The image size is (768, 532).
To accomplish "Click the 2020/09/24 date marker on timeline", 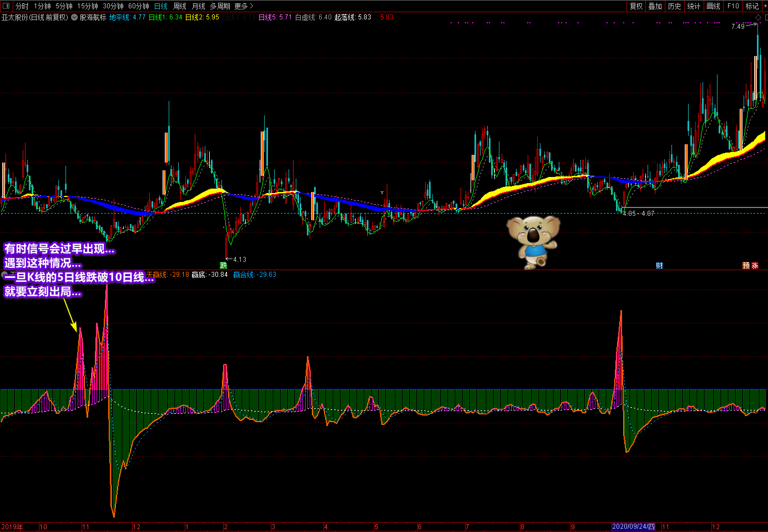I will coord(633,526).
